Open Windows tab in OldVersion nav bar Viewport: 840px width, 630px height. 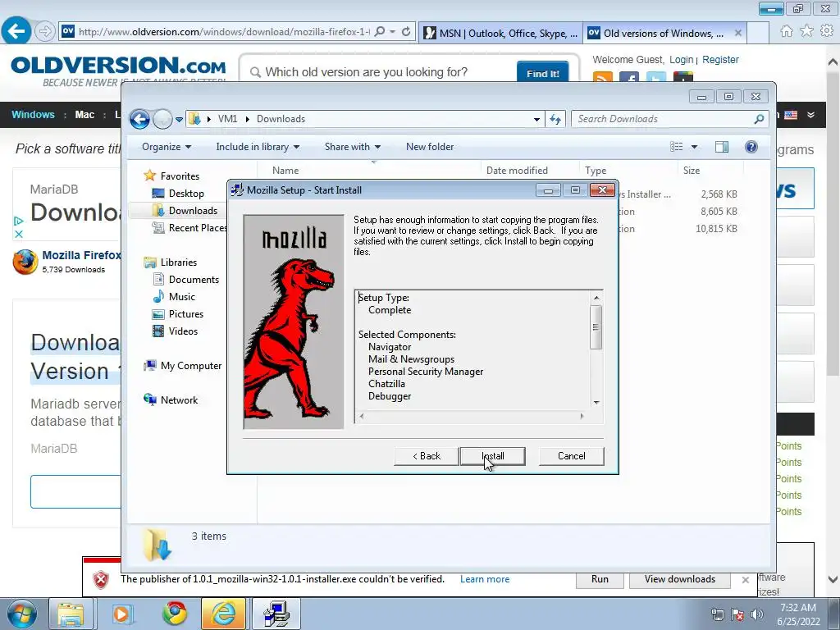(x=33, y=115)
